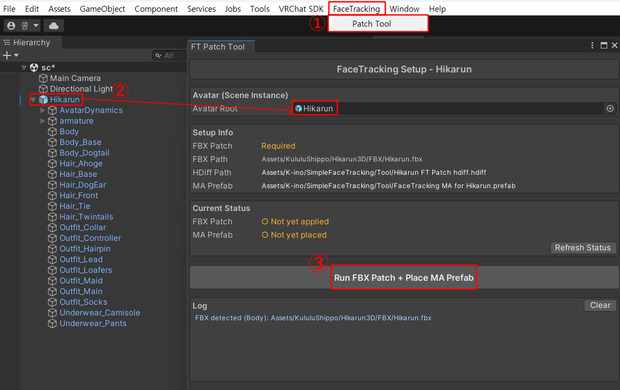
Task: Expand the armature node
Action: 43,121
